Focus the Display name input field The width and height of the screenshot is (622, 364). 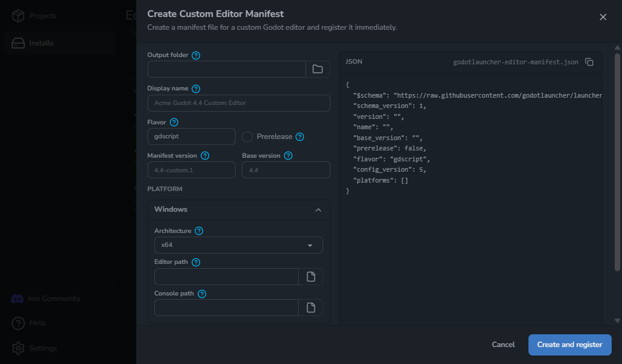pos(238,103)
